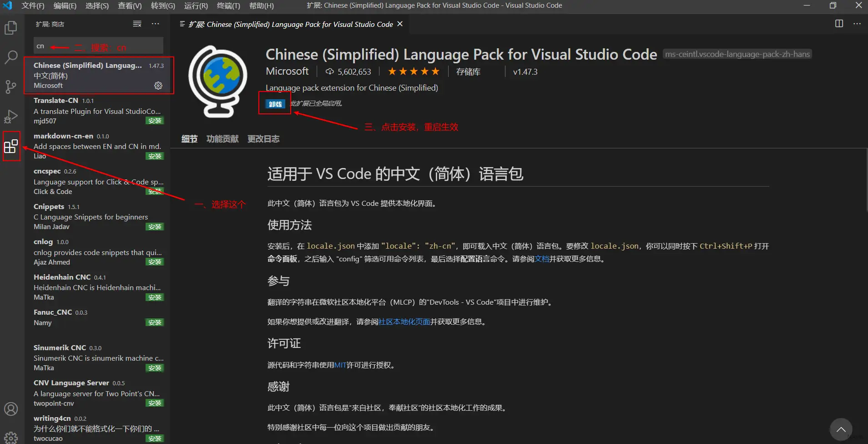Viewport: 868px width, 444px height.
Task: Open 选择(S) menu
Action: (97, 5)
